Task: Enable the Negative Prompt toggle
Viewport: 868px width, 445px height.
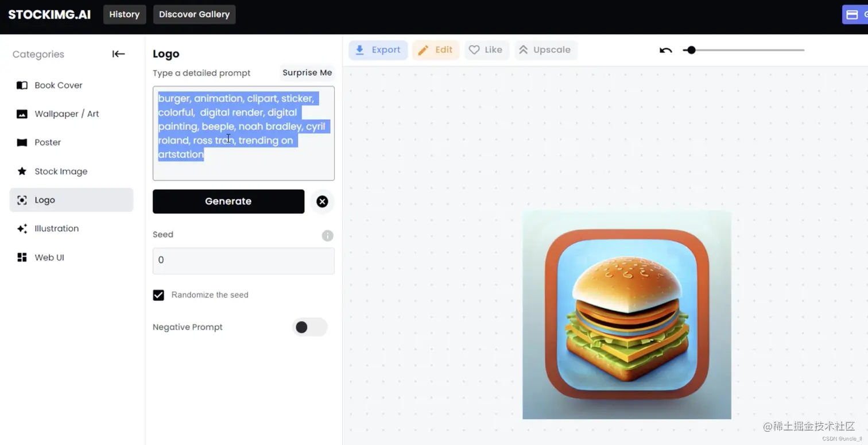Action: coord(309,327)
